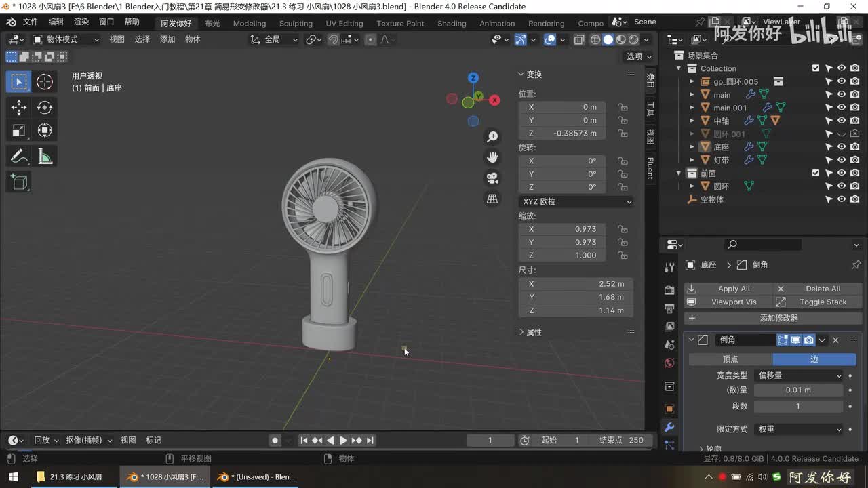Open the Tool properties tab icon
The image size is (868, 488).
tap(669, 268)
